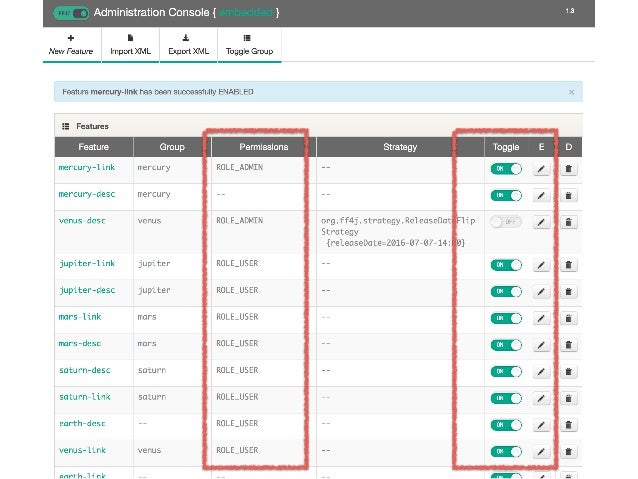Open the venus-link feature link
This screenshot has height=479, width=638.
coord(82,450)
